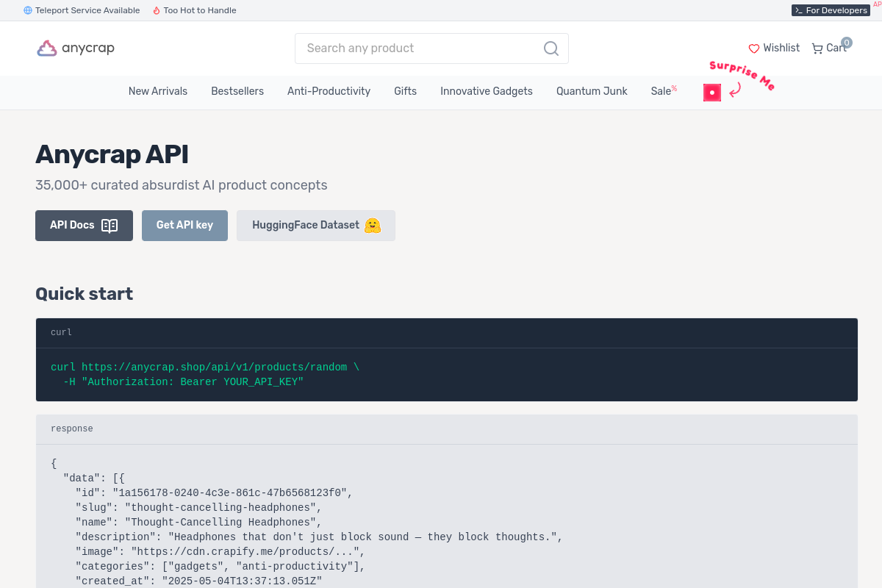
Task: Click the Too Hot to Handle flame icon
Action: 157,10
